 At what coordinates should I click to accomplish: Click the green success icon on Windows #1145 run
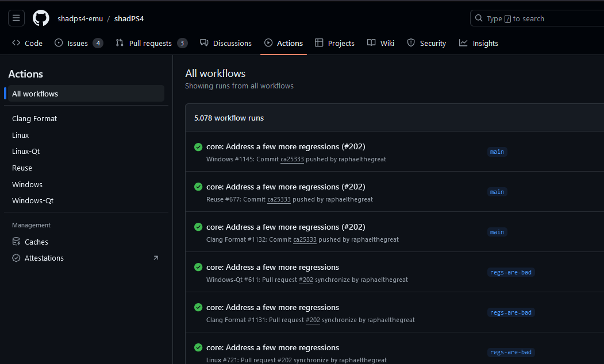coord(198,147)
